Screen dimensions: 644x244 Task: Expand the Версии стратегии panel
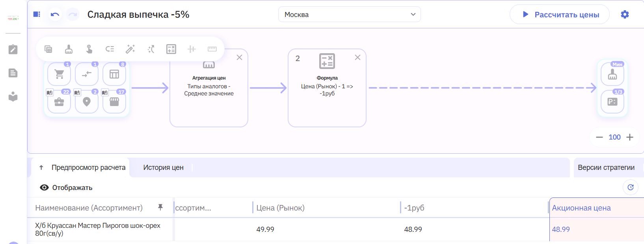click(x=606, y=168)
